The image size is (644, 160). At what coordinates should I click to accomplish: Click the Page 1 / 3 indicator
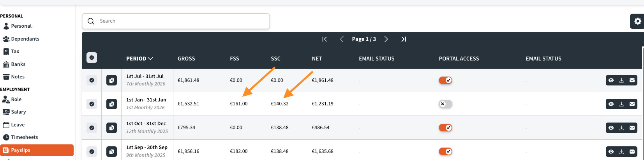tap(364, 39)
